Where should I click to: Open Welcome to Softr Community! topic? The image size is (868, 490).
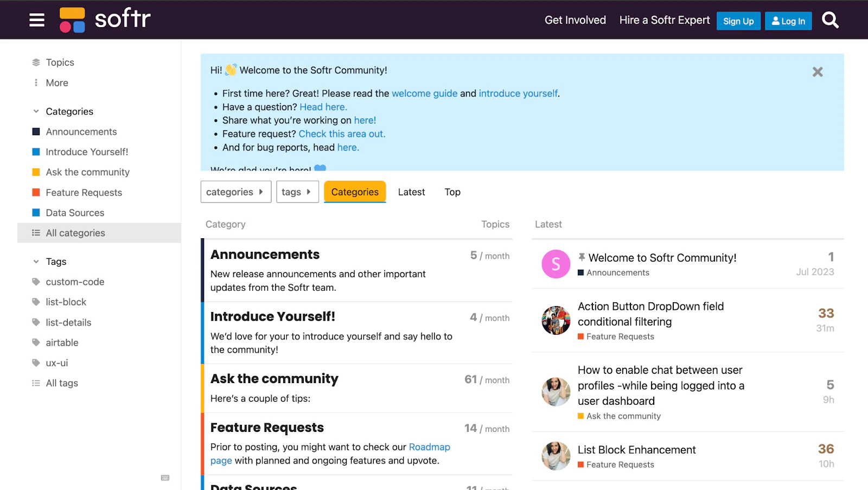point(662,258)
